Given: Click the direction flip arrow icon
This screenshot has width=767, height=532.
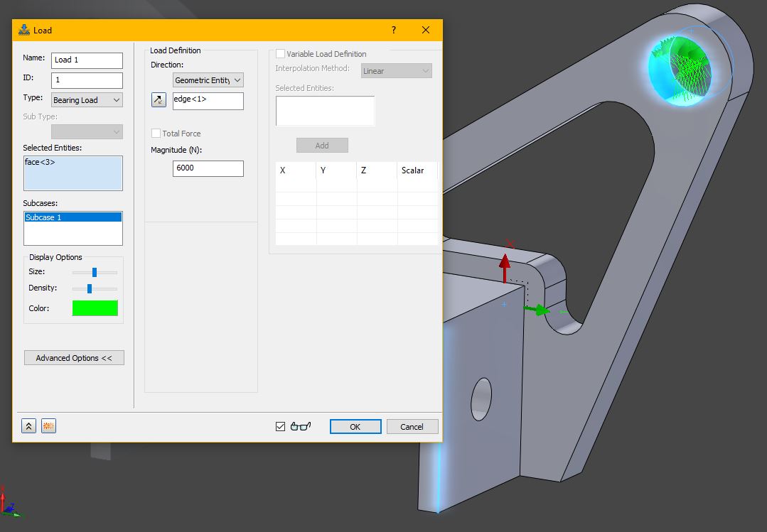Looking at the screenshot, I should [158, 99].
